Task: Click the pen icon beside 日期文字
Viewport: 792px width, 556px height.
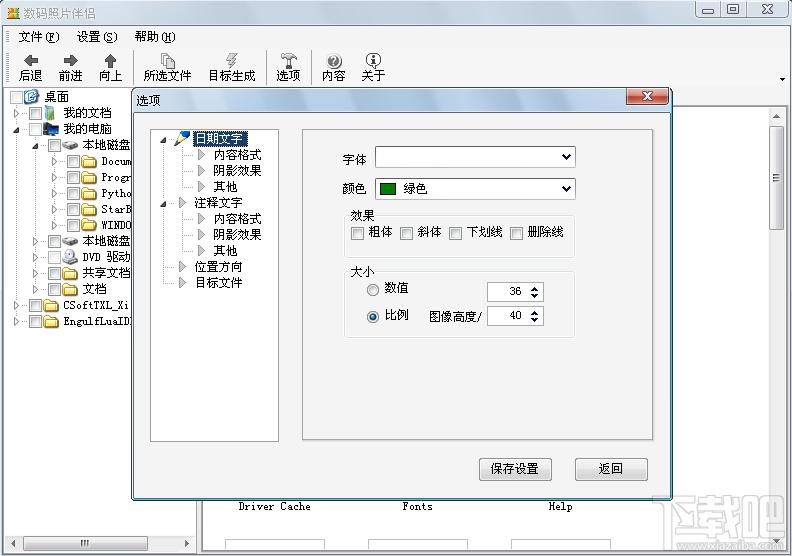Action: click(182, 138)
